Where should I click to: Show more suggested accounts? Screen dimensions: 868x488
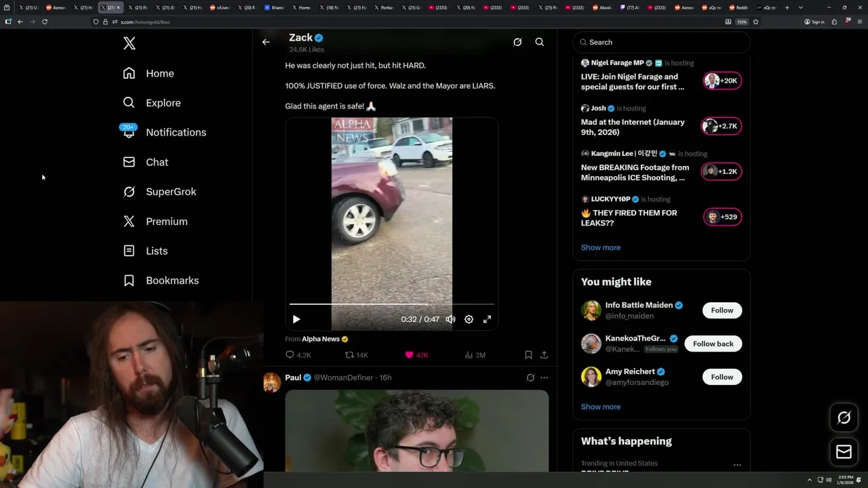click(601, 407)
